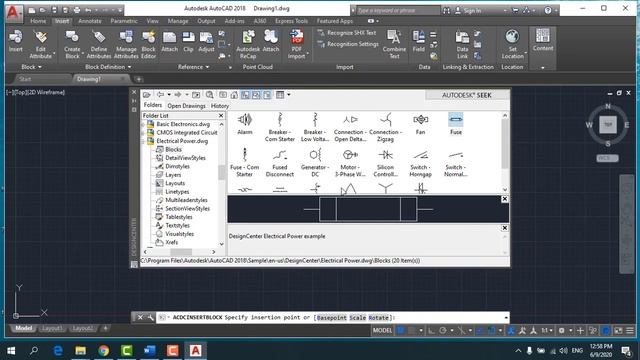Click the DesignCenter Home icon

point(234,95)
